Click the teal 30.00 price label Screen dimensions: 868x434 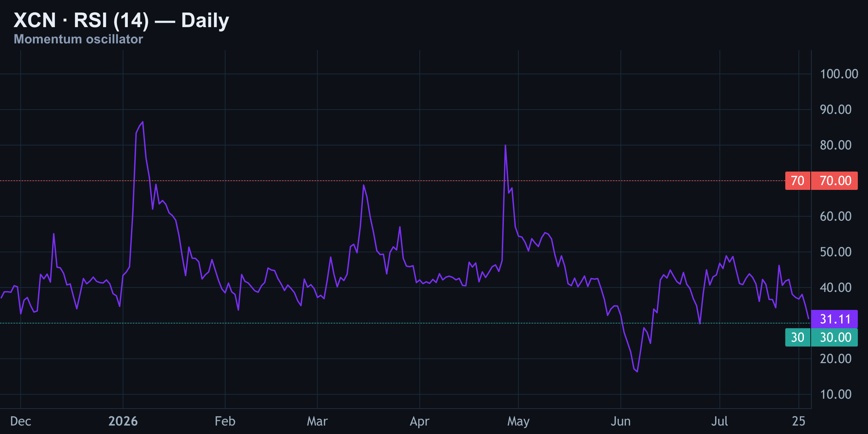(835, 337)
